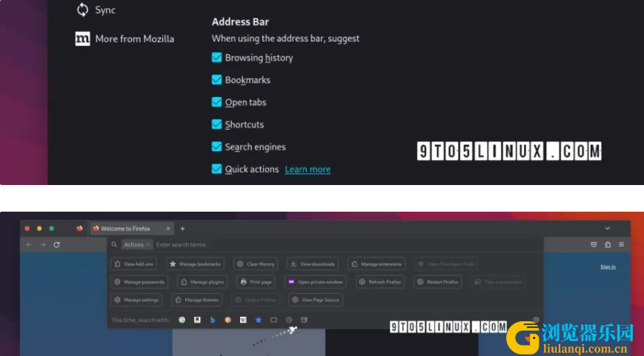Remove the Actions search mode chip

pos(148,245)
